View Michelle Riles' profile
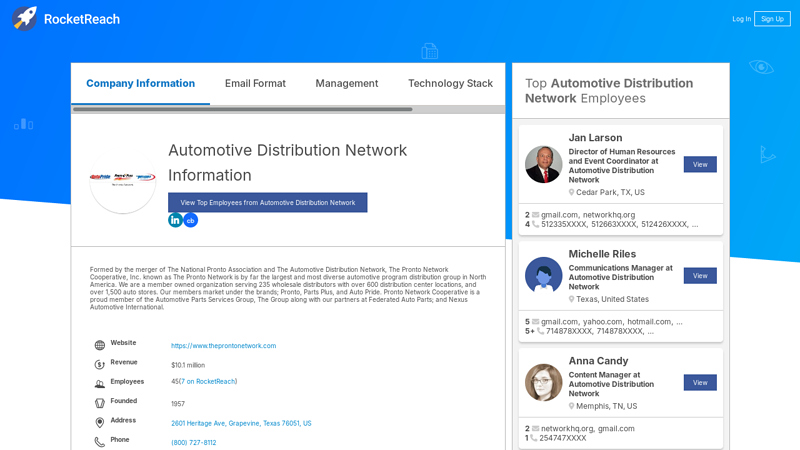 700,276
